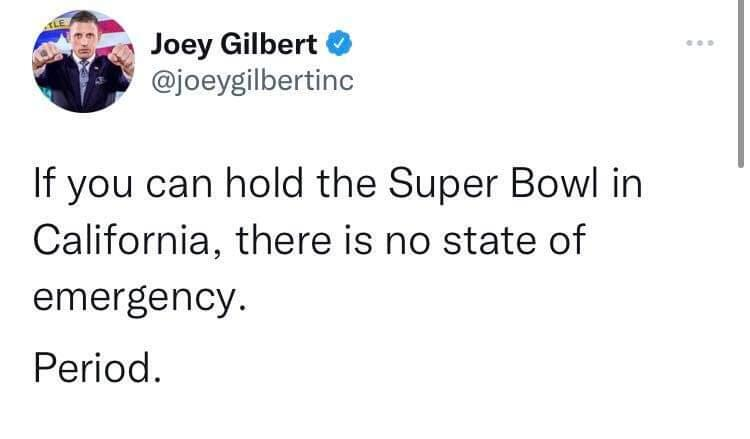Click the blue verified checkmark badge
This screenshot has width=750, height=439.
pos(339,45)
